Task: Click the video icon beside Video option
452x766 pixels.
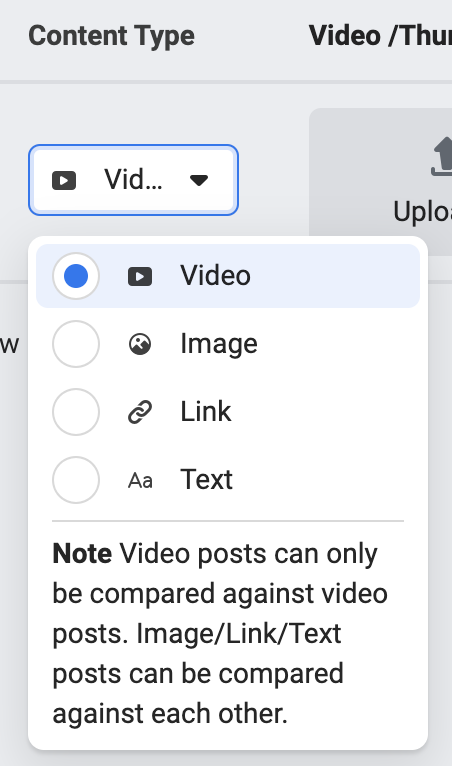Action: click(x=140, y=277)
